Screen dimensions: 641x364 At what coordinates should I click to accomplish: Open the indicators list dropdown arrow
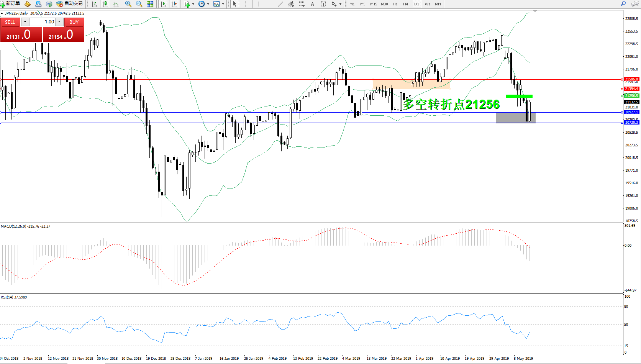point(193,4)
